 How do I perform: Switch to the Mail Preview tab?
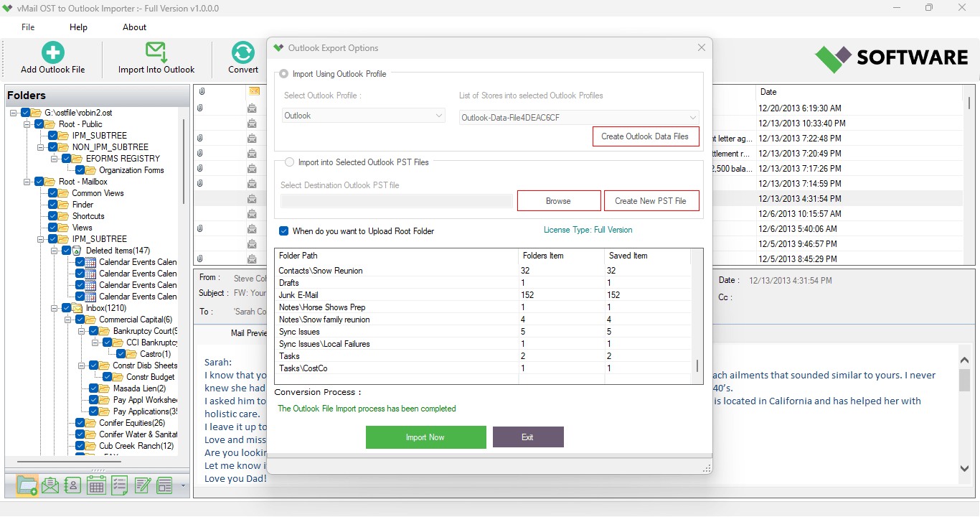(248, 333)
